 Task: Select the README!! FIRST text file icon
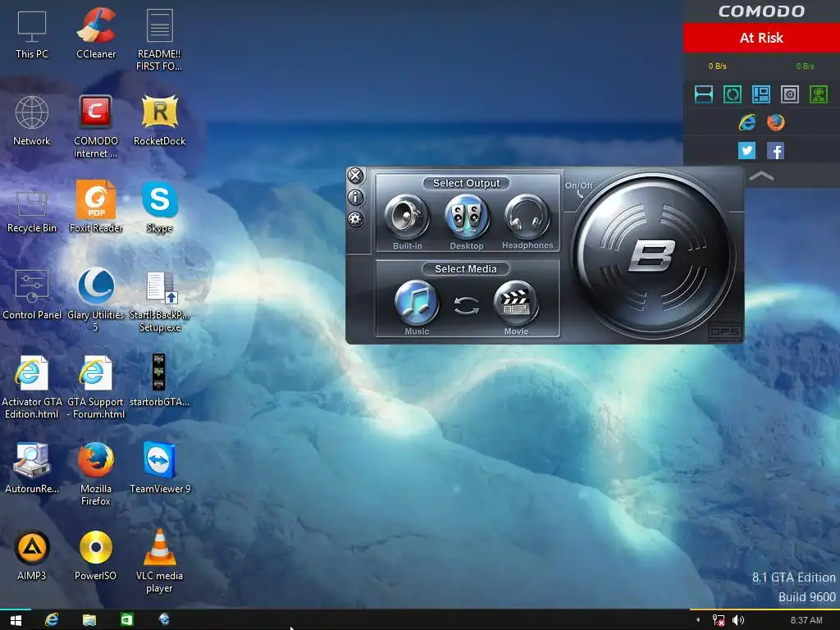tap(159, 40)
